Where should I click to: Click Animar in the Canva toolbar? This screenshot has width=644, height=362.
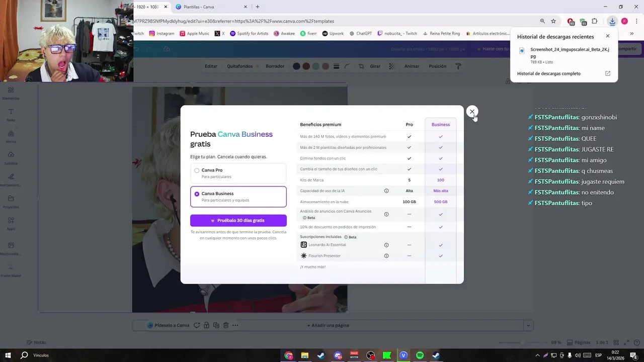click(x=412, y=66)
